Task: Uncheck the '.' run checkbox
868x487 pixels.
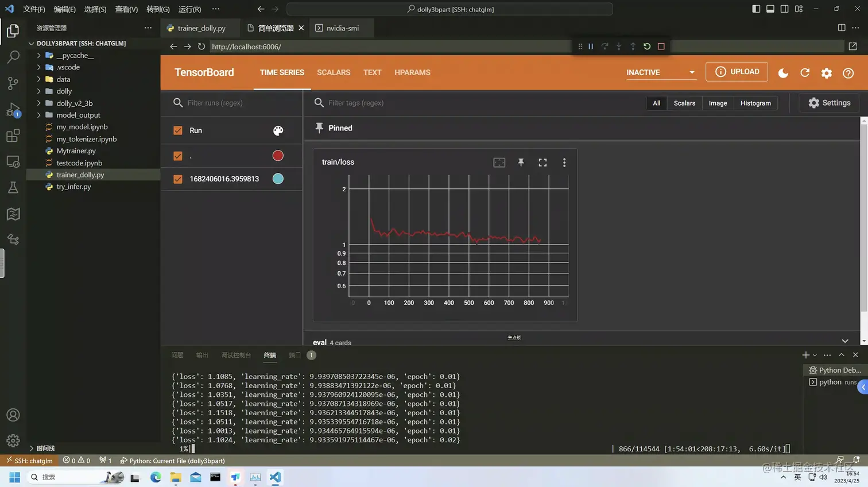Action: [x=178, y=156]
